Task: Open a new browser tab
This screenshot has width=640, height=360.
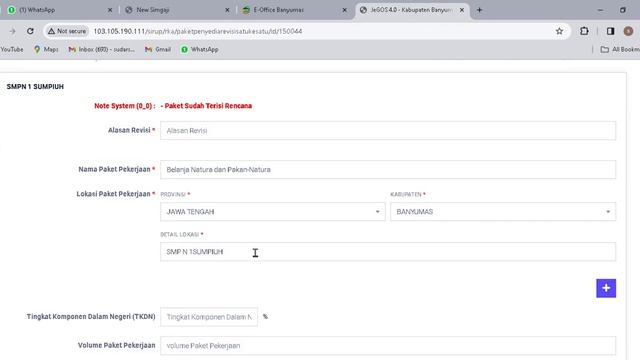Action: click(479, 10)
